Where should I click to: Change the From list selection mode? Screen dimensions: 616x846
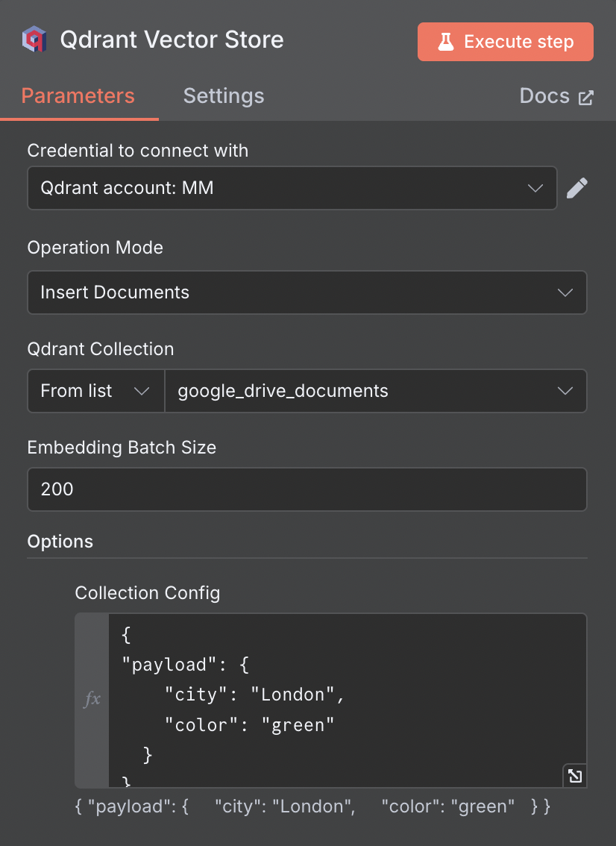[x=96, y=391]
